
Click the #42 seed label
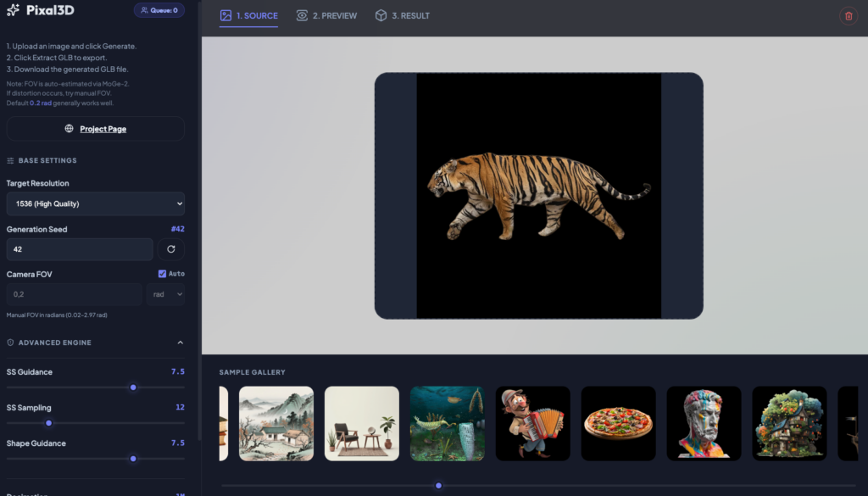178,229
